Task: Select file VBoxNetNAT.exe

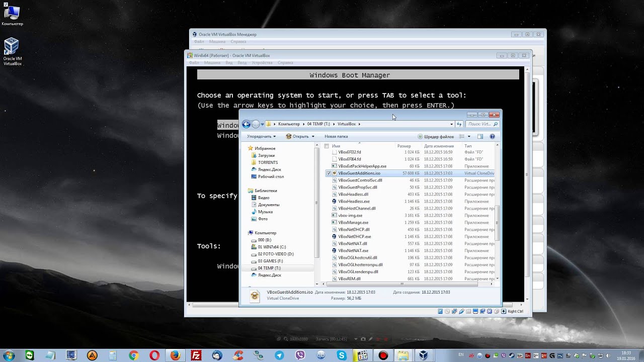Action: [x=353, y=250]
